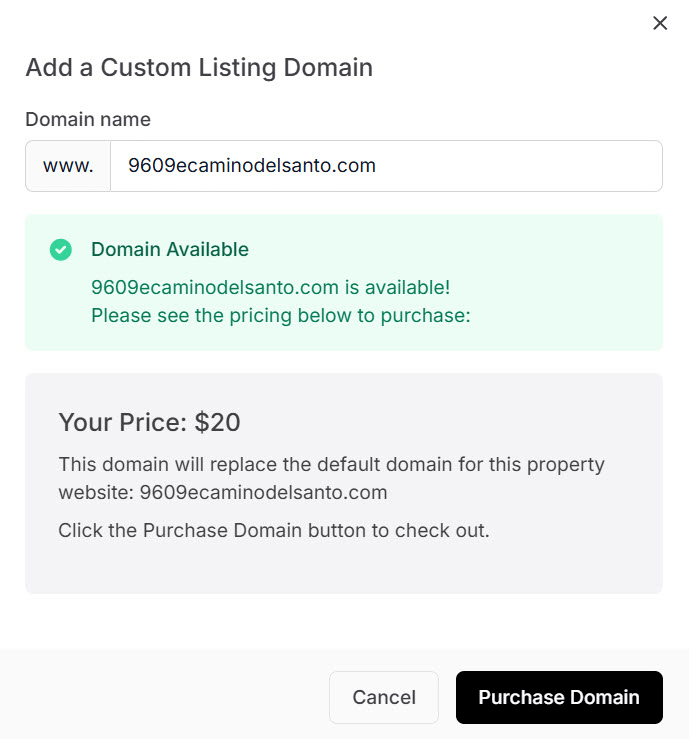Click the Domain Available heading
Screen dimensions: 689x739
tap(170, 250)
